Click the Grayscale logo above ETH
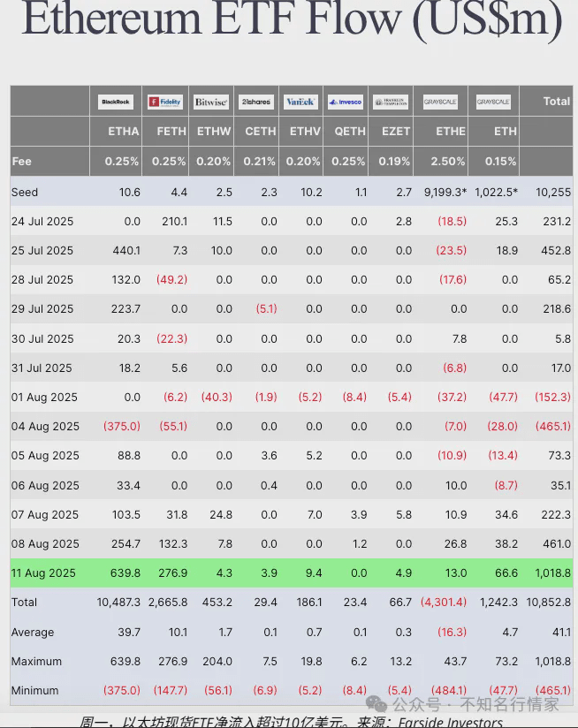 pyautogui.click(x=493, y=102)
